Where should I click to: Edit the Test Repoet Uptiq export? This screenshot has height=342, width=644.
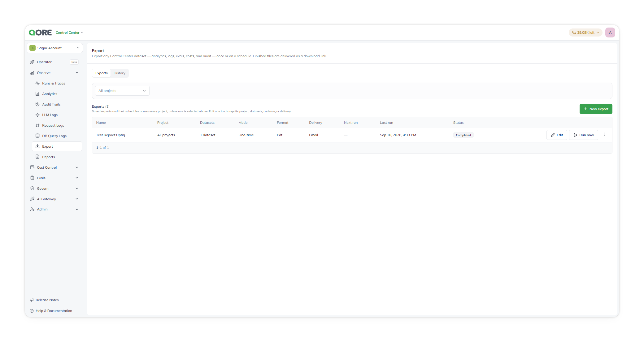pos(557,135)
